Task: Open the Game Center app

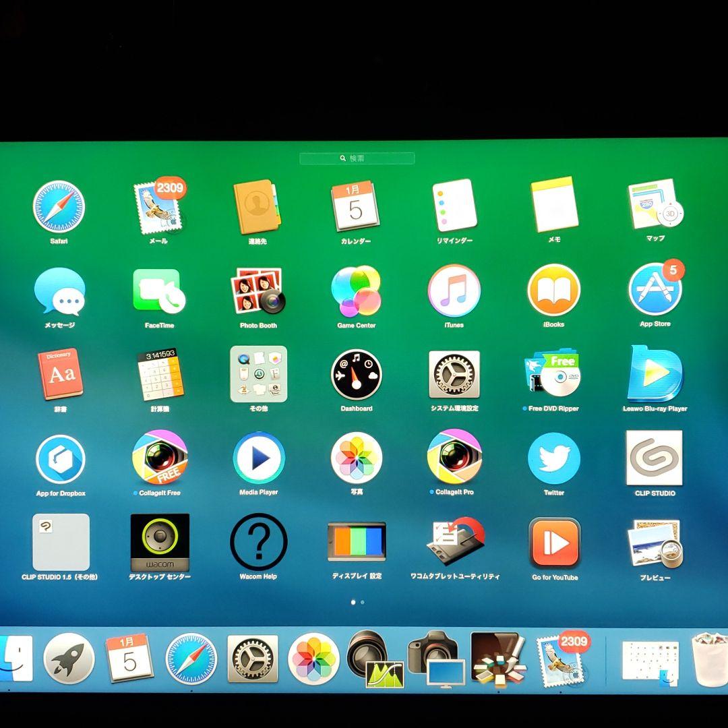Action: (356, 291)
